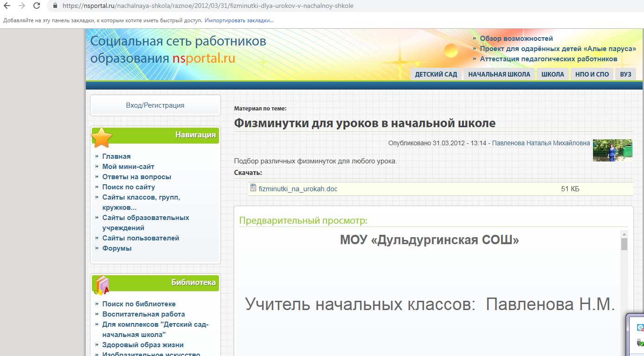
Task: Open 'Для комплексов "Детский сад-начальная школа"' link
Action: (155, 330)
